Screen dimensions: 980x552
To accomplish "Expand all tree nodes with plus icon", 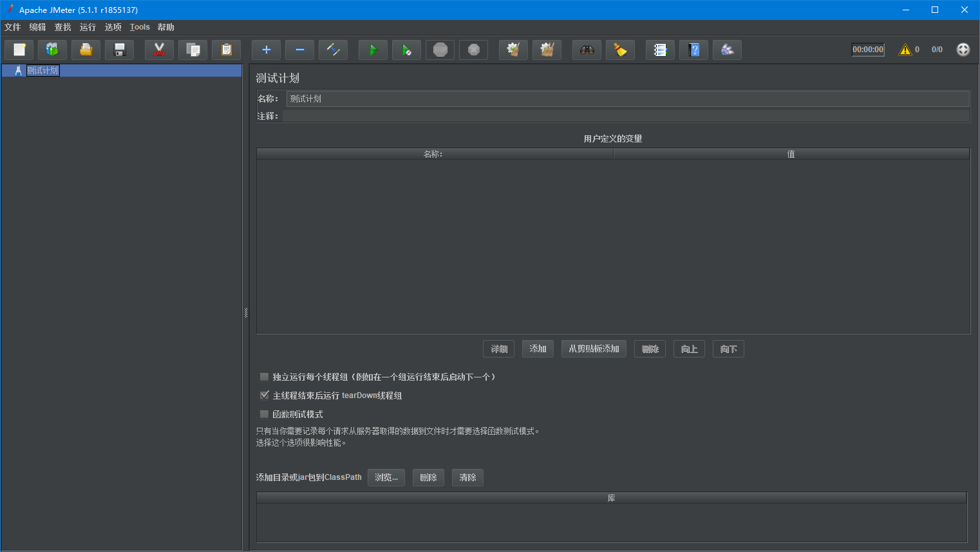I will pyautogui.click(x=266, y=50).
